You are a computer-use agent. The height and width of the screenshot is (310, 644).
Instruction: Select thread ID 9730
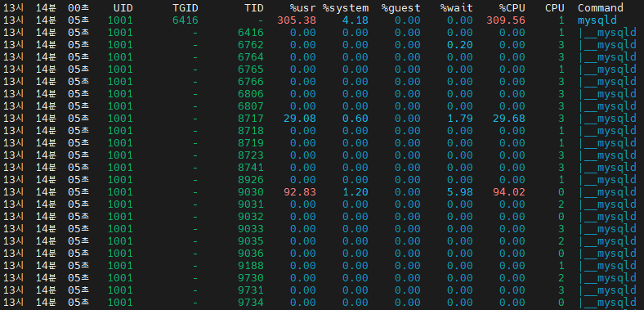click(251, 278)
